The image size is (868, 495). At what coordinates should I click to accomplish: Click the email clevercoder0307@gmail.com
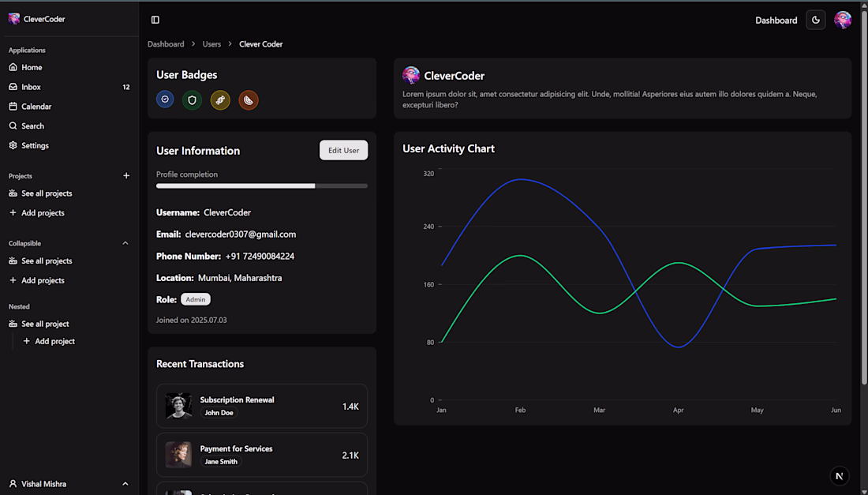[240, 234]
